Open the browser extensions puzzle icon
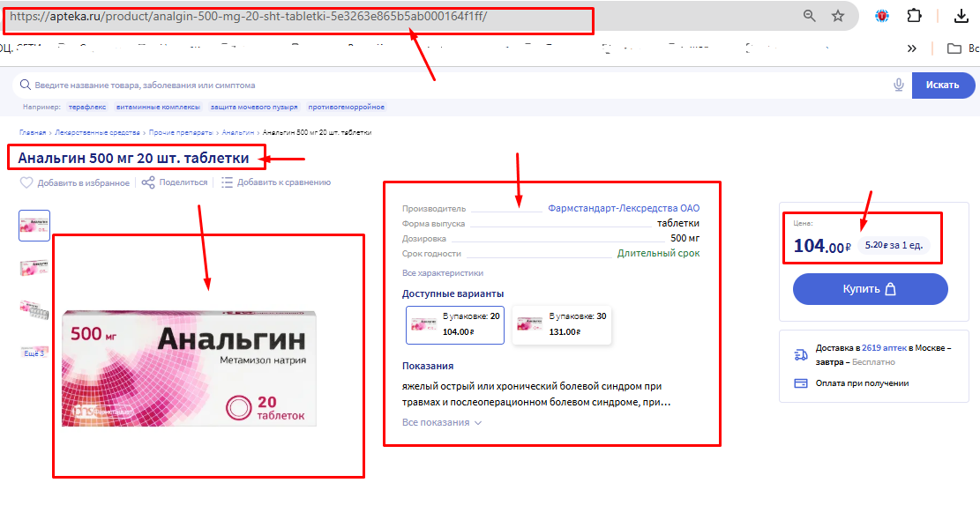 click(915, 16)
